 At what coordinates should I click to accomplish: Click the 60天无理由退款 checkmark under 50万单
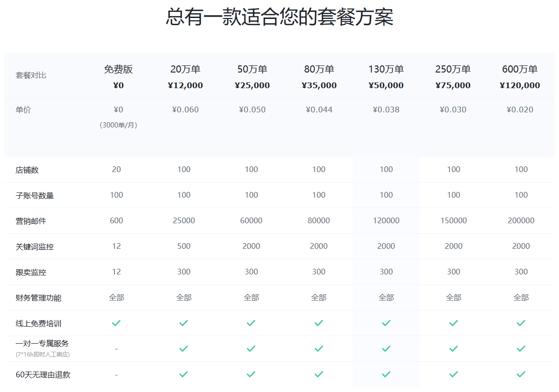(251, 374)
